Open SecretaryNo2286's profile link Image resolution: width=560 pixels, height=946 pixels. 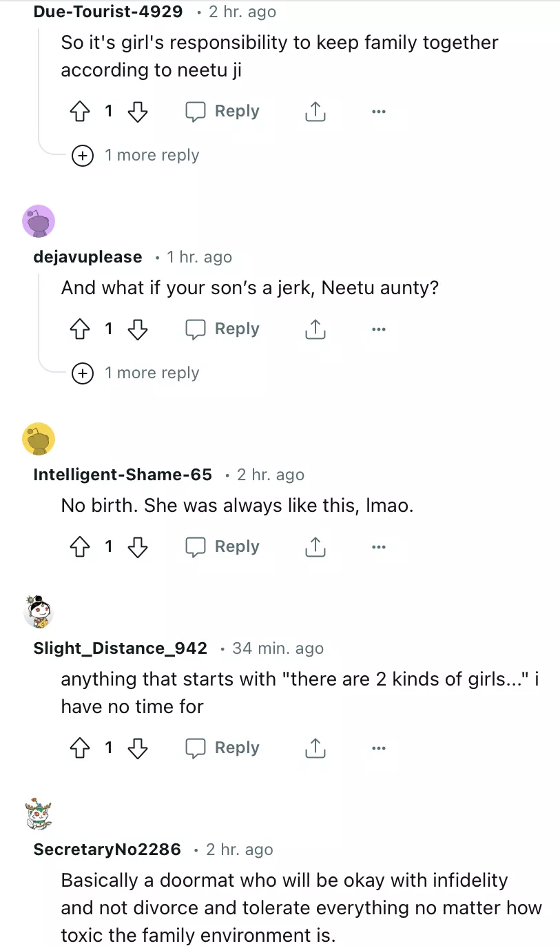point(107,850)
